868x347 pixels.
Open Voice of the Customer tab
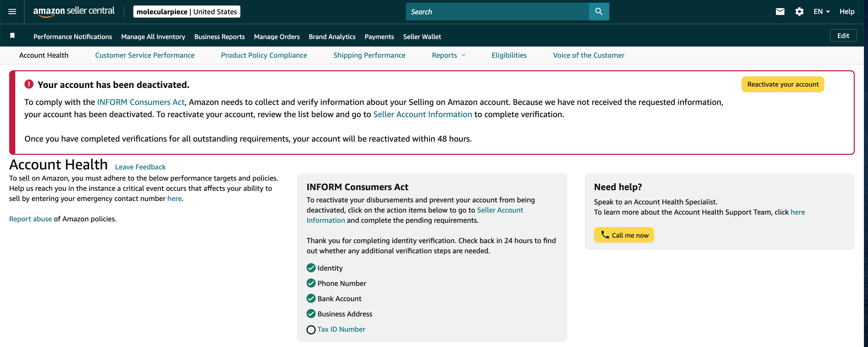(x=589, y=55)
